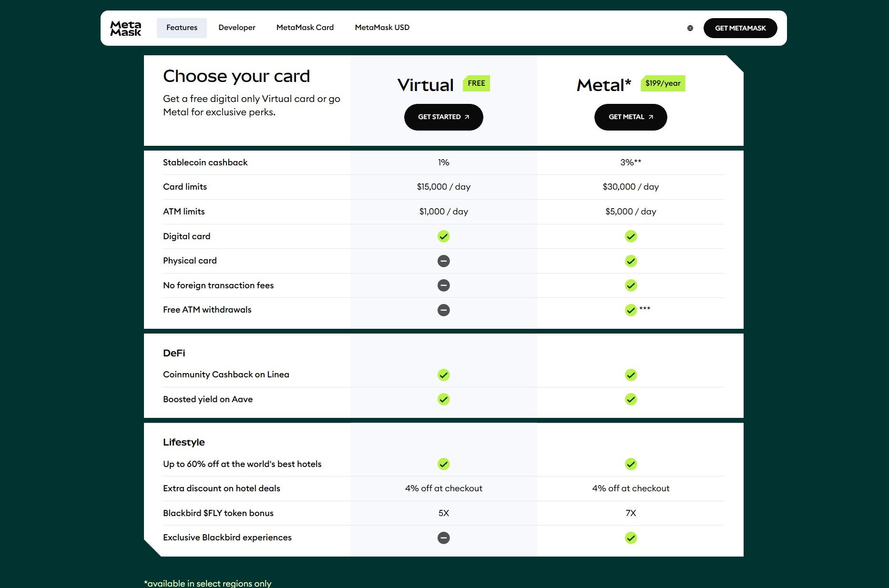Click GET STARTED under the Virtual card
Screen dimensions: 889x588
click(x=443, y=117)
